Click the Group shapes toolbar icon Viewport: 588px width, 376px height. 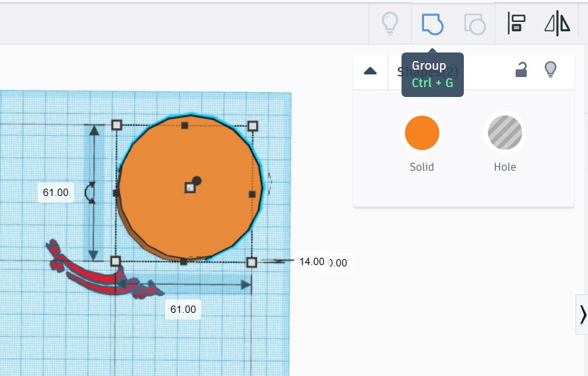(433, 24)
